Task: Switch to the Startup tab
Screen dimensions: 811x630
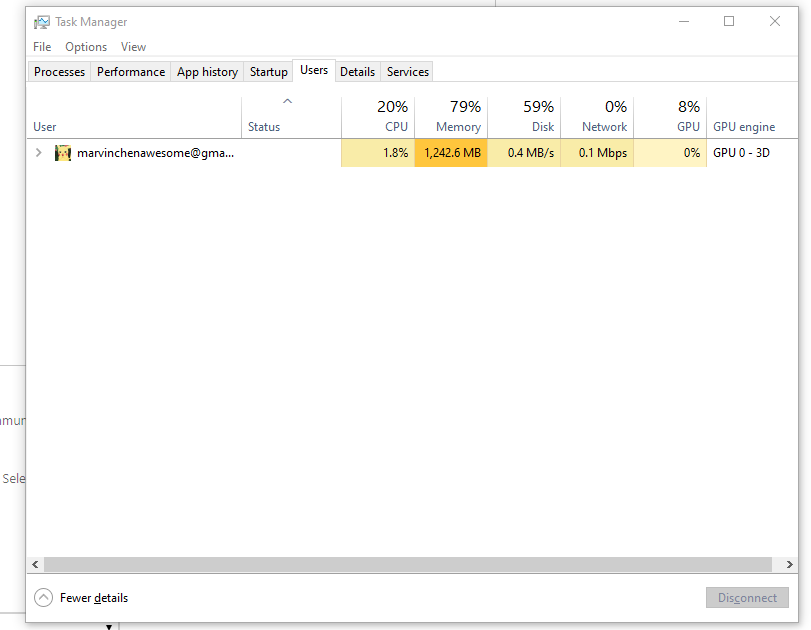Action: [268, 72]
